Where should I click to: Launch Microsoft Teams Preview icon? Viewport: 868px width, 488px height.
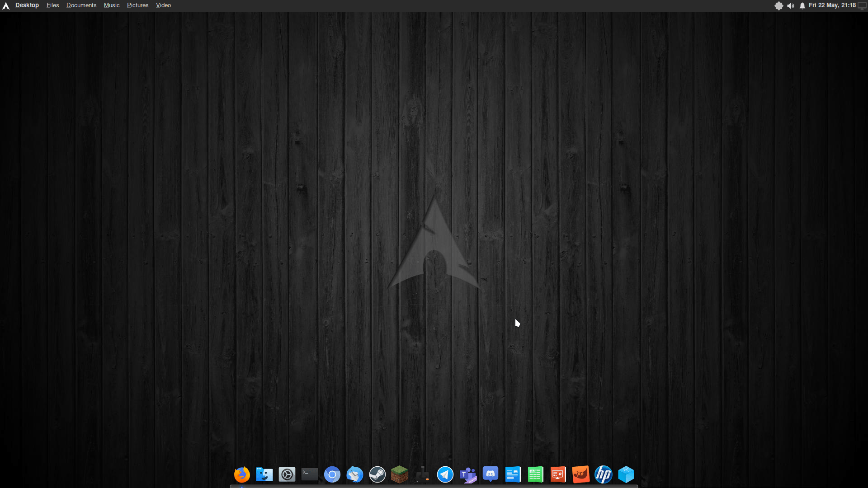coord(468,474)
